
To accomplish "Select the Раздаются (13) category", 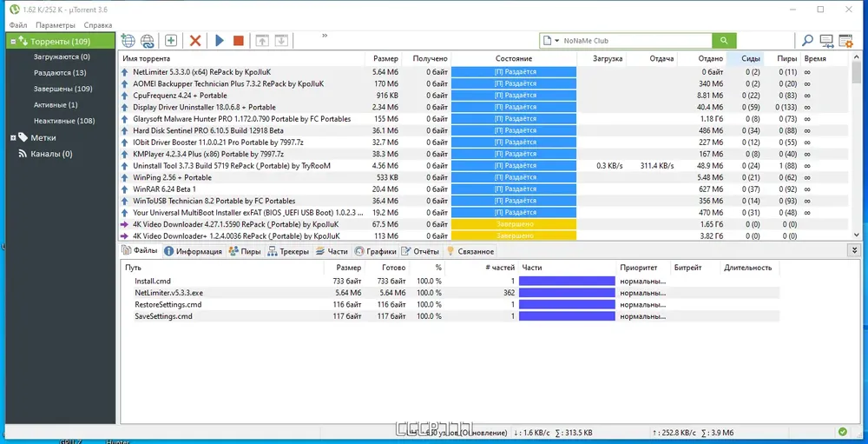I will click(x=60, y=73).
